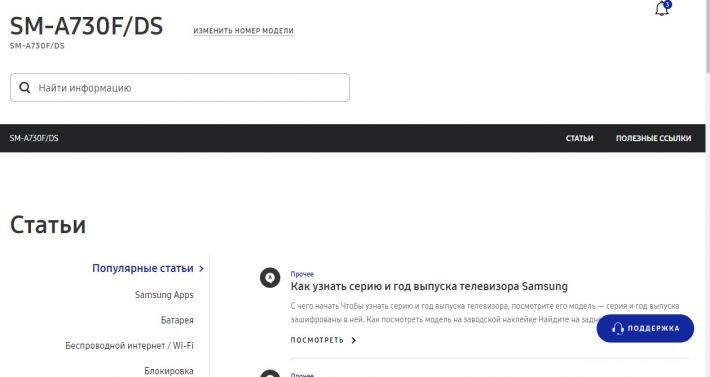Click the Изменить номер модели link
This screenshot has height=377, width=710.
[244, 31]
